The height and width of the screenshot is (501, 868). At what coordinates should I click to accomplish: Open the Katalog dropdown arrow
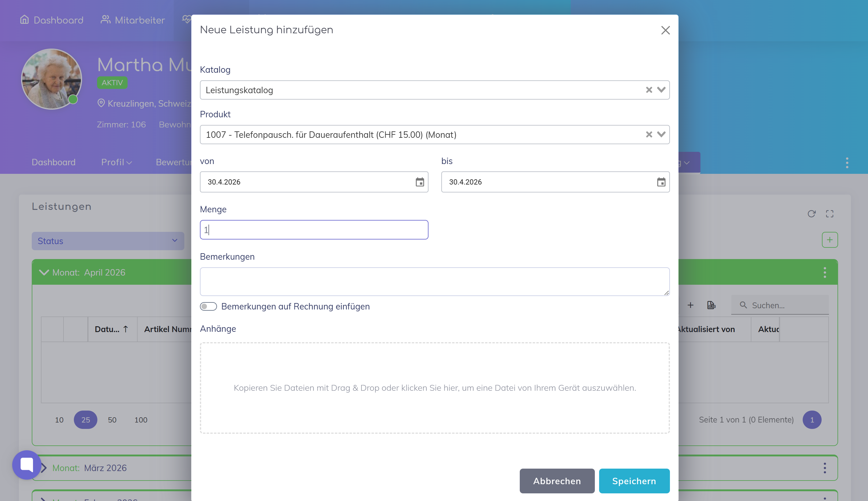click(661, 90)
